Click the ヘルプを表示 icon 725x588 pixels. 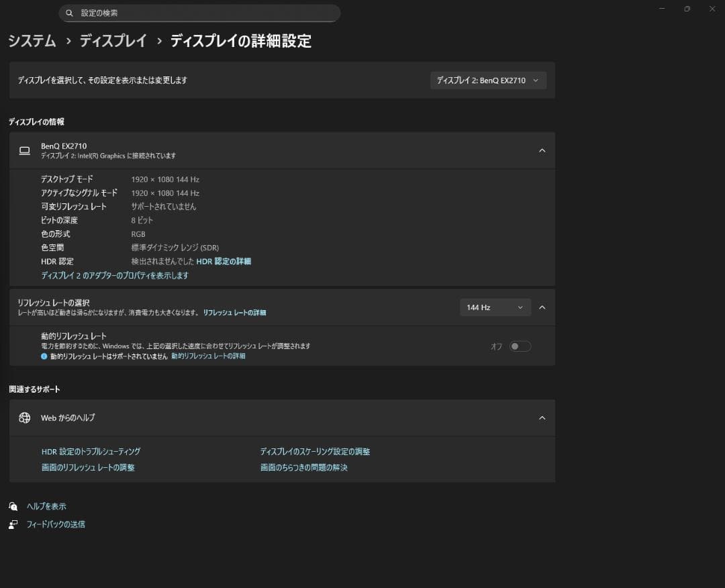click(13, 505)
